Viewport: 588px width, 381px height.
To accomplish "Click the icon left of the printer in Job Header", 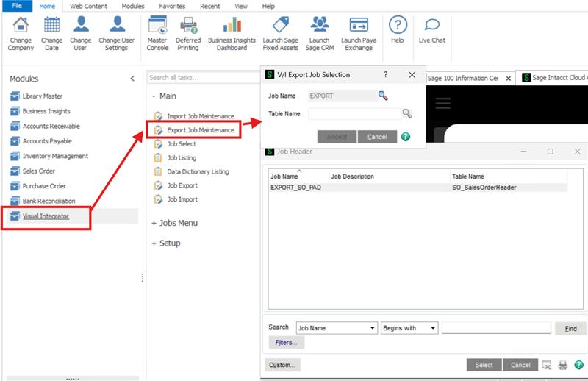I will tap(547, 365).
